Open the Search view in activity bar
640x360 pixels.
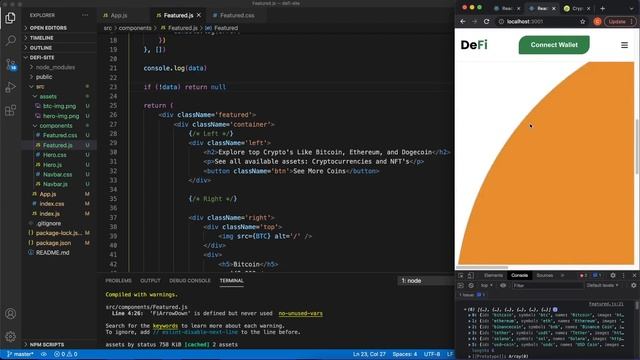pyautogui.click(x=11, y=40)
